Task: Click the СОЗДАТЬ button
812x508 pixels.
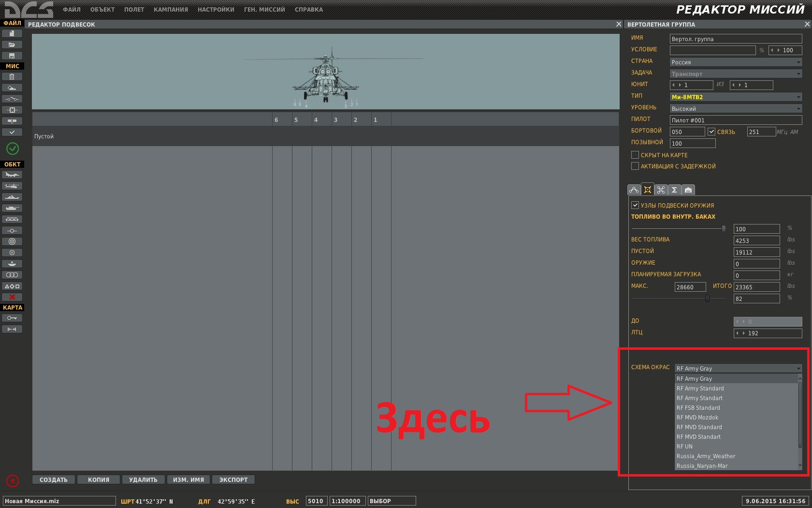Action: pyautogui.click(x=54, y=480)
